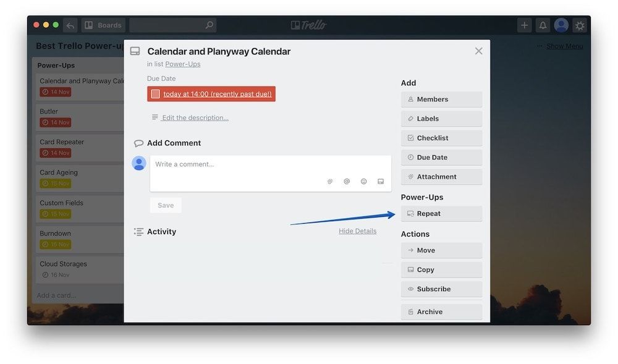The width and height of the screenshot is (618, 364).
Task: Click the Write a comment field
Action: (x=270, y=165)
